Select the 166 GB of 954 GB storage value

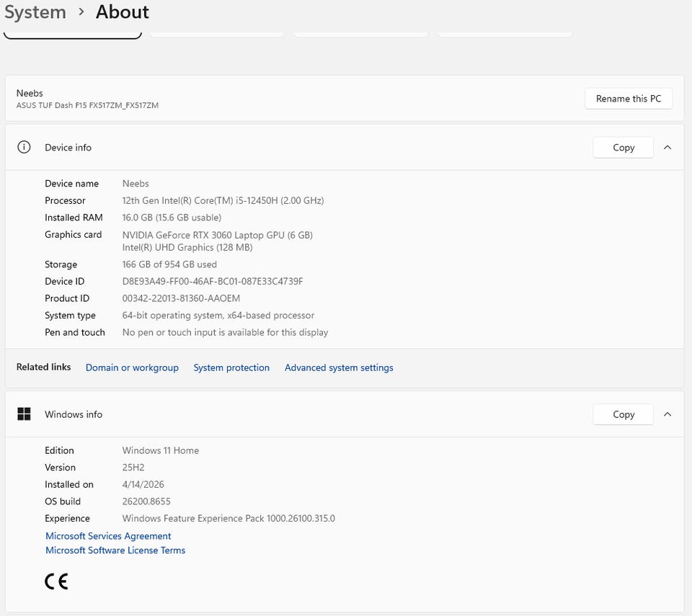(169, 264)
